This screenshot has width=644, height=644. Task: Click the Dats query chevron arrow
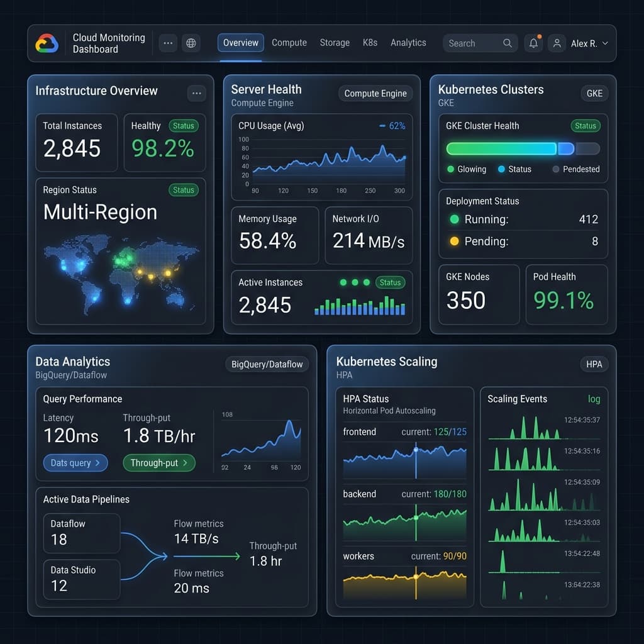point(97,463)
